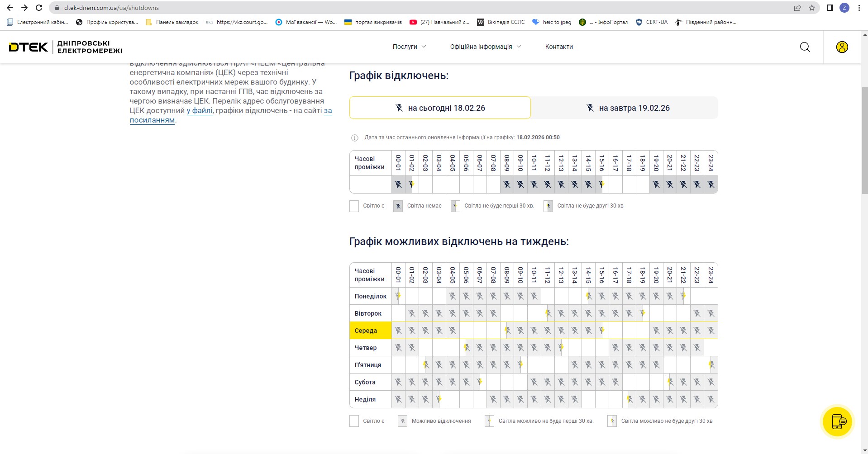Select the на сьогодні 18.02.26 tab
Viewport: 868px width, 454px height.
440,108
